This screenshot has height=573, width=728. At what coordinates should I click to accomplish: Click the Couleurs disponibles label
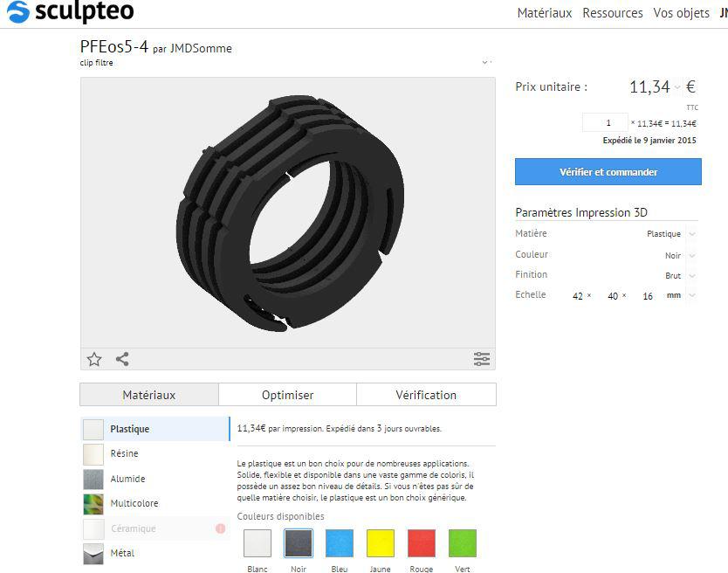tap(280, 516)
